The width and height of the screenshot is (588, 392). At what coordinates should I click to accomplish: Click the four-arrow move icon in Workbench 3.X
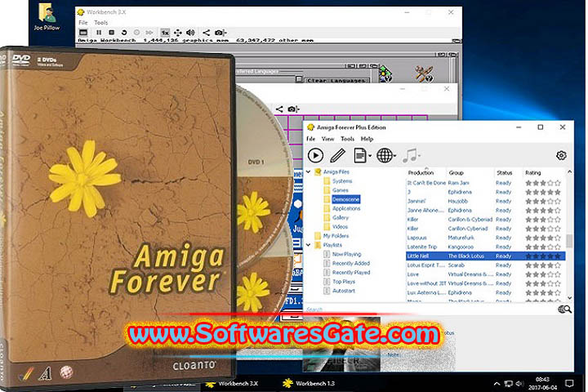[178, 33]
